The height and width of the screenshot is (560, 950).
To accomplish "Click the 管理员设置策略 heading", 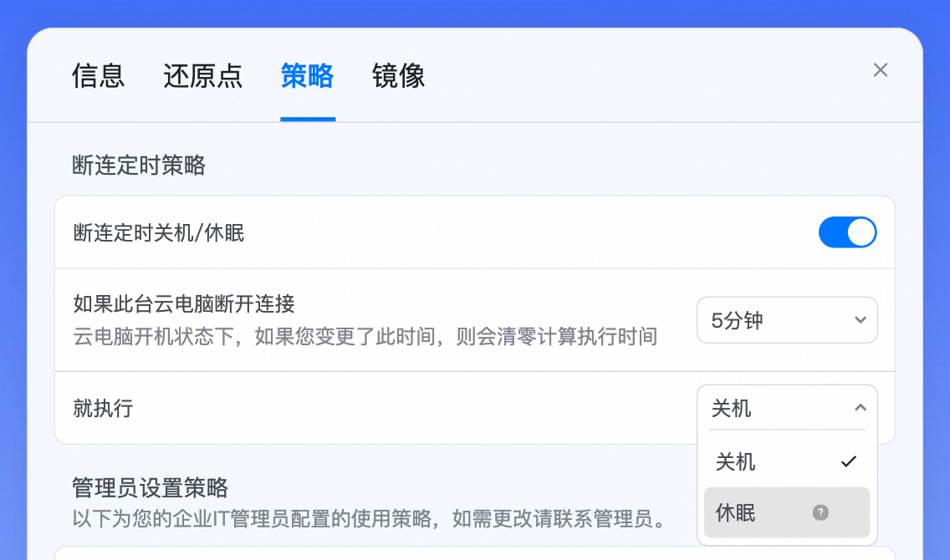I will point(151,488).
